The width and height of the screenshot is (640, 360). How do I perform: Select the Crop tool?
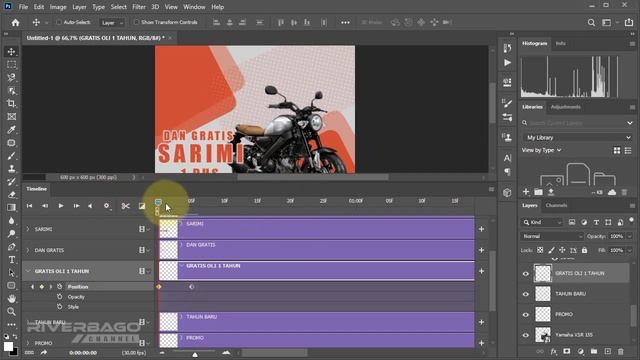(11, 104)
